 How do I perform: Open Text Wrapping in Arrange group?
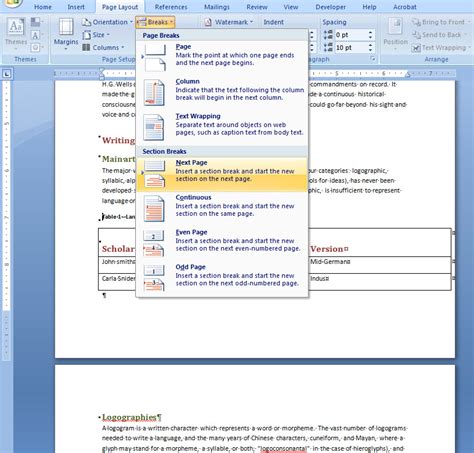(441, 48)
